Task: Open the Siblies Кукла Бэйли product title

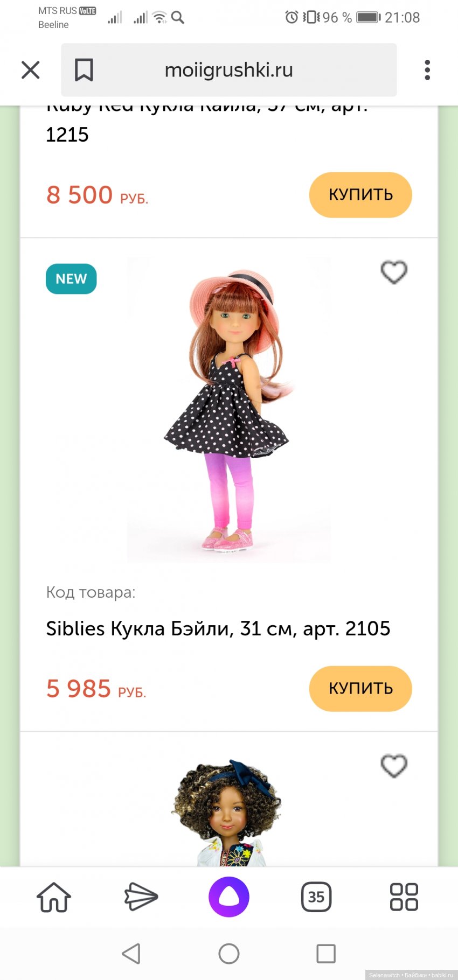Action: tap(218, 628)
